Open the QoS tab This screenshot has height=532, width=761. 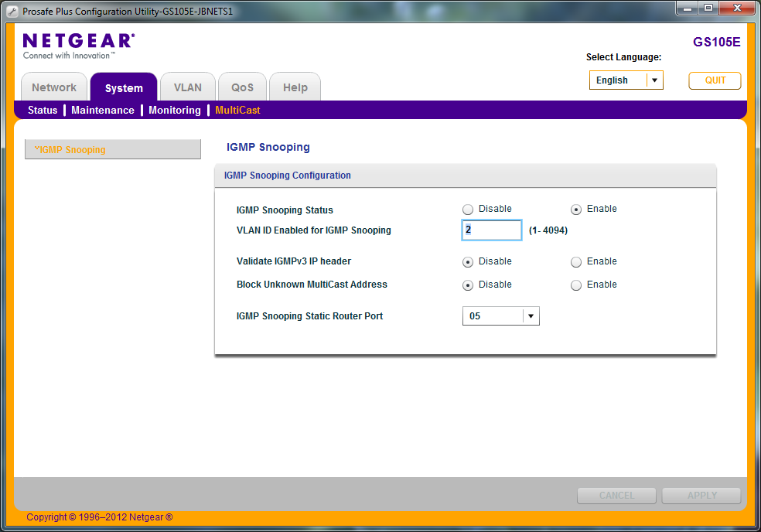(x=242, y=87)
